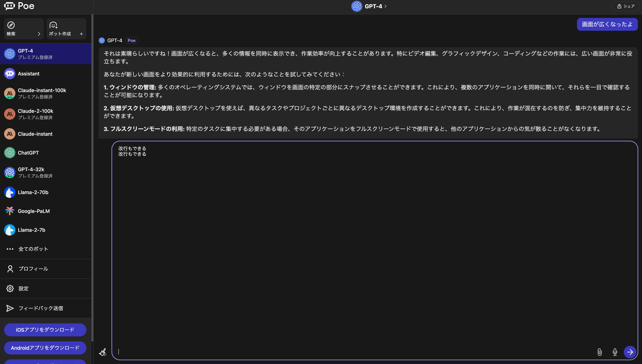This screenshot has width=642, height=364.
Task: Open 設定 settings page
Action: [x=46, y=289]
